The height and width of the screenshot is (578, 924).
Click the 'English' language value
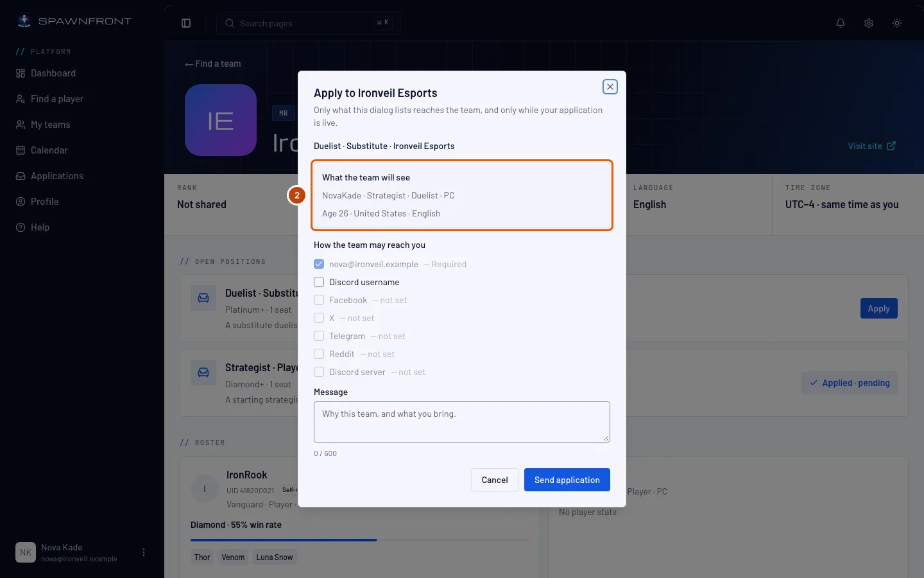649,204
